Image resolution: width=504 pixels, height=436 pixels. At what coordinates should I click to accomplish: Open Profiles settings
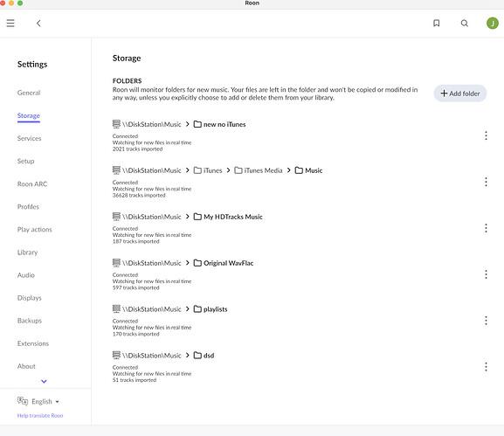click(28, 207)
